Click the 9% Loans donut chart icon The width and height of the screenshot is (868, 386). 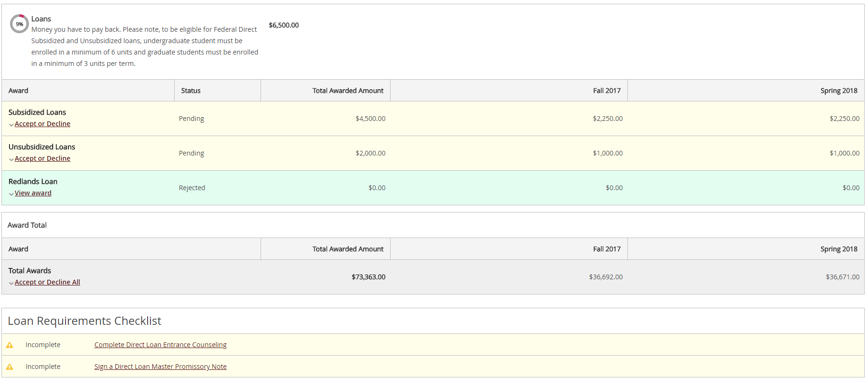[x=19, y=24]
